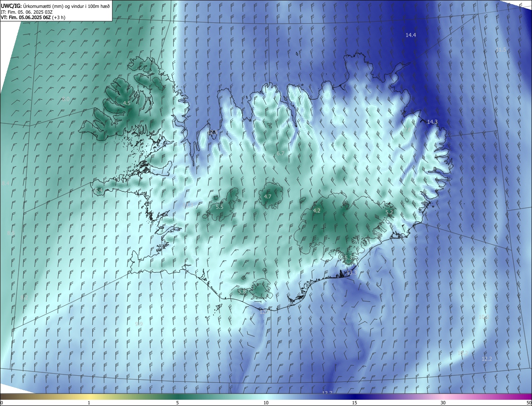Click the '0' tick on the color scale
Viewport: 532px width, 406px height.
pos(2,403)
